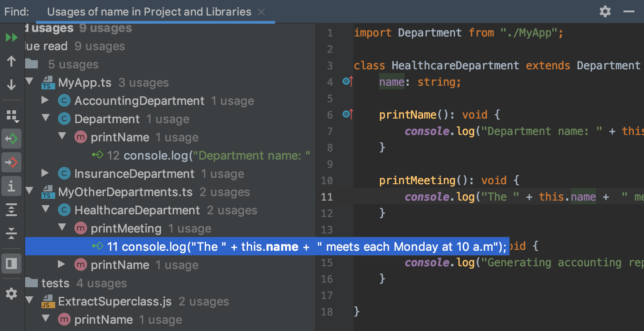Expand the InsuranceDepartment node
This screenshot has height=331, width=644.
[x=45, y=173]
